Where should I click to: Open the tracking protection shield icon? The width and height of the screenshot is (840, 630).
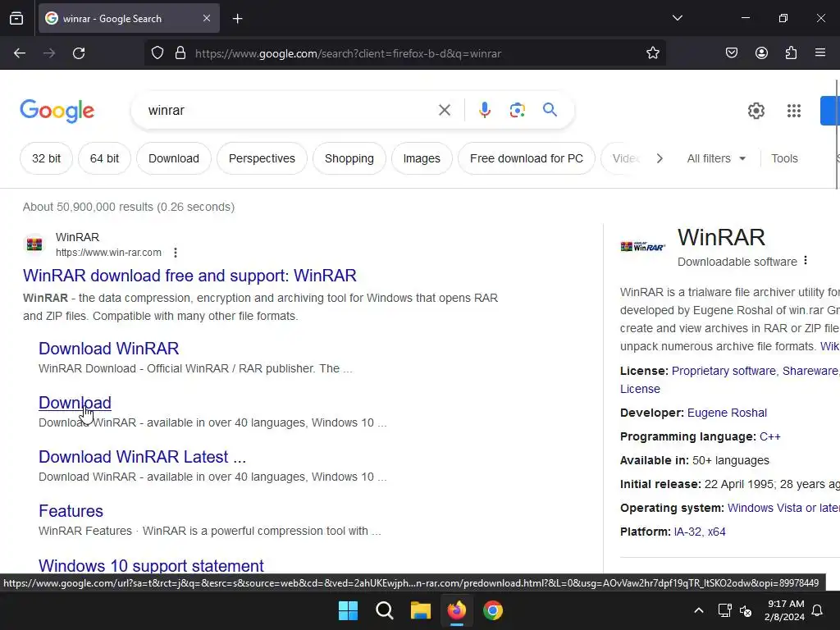157,53
